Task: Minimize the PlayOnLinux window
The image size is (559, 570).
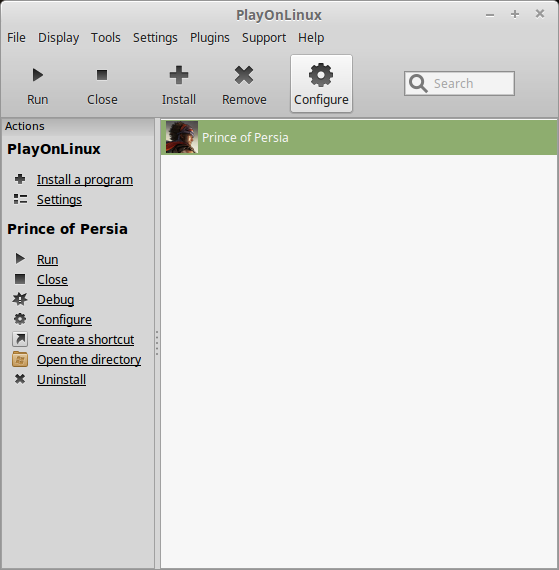Action: coord(490,15)
